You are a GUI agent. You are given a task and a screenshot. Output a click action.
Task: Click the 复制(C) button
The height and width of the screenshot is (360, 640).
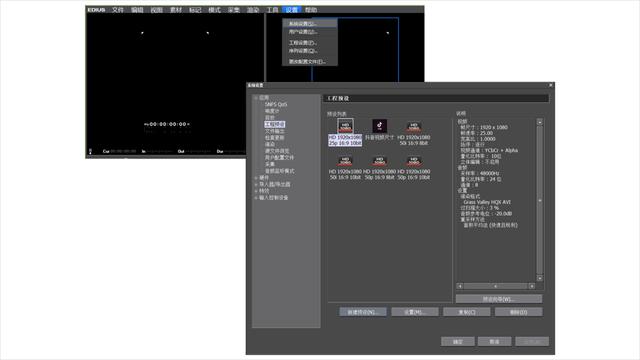point(467,312)
